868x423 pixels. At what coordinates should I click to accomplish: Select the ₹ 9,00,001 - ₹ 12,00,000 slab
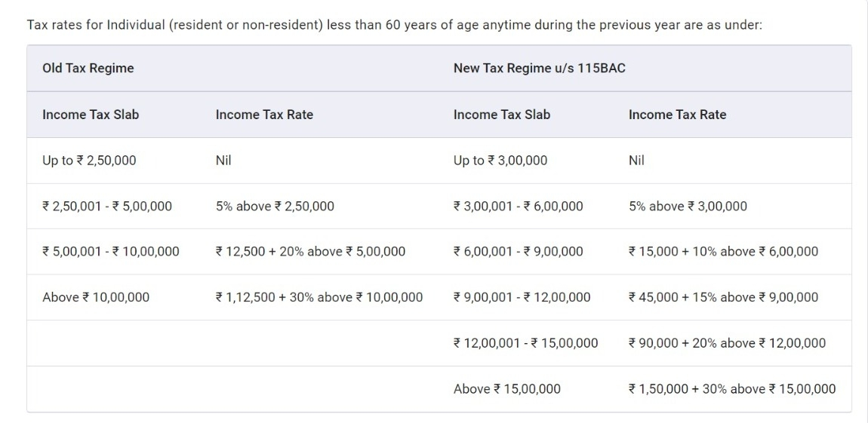coord(522,298)
